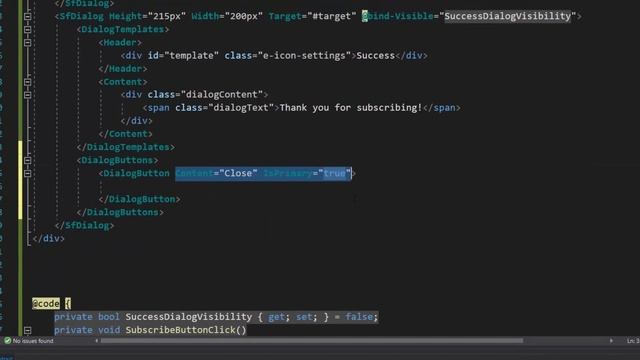Collapse the SubscribeButtonClick method
Image resolution: width=640 pixels, height=360 pixels.
pyautogui.click(x=27, y=330)
